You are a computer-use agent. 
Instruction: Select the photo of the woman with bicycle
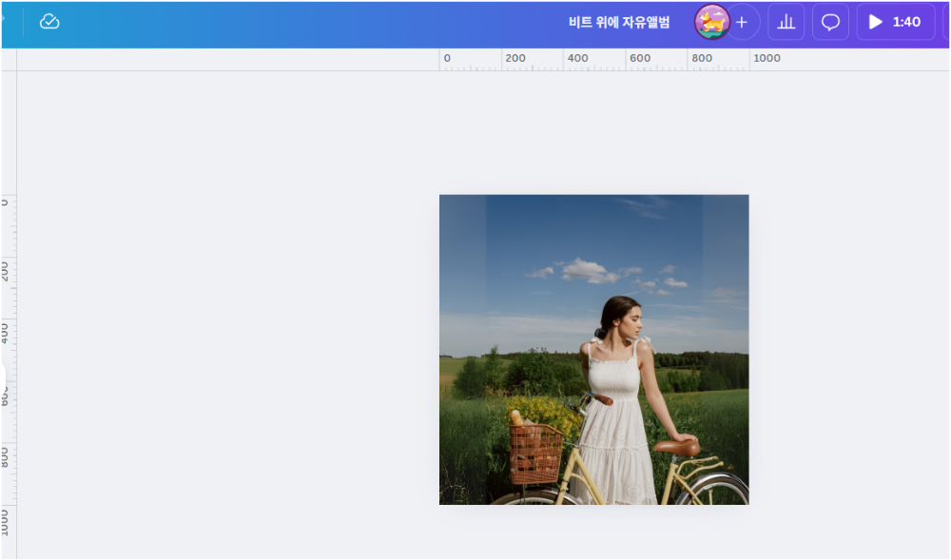click(593, 349)
